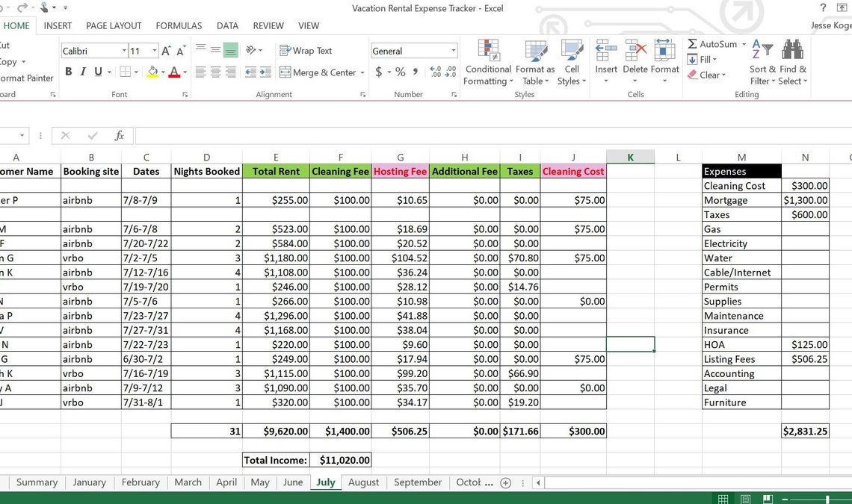The width and height of the screenshot is (852, 504).
Task: Click Normal view in the status bar
Action: coord(723,498)
